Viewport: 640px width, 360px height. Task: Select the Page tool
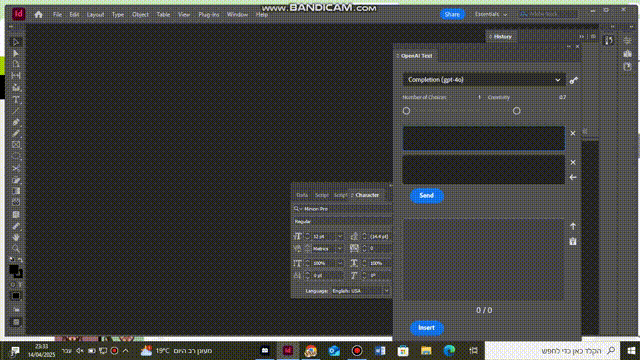coord(16,64)
